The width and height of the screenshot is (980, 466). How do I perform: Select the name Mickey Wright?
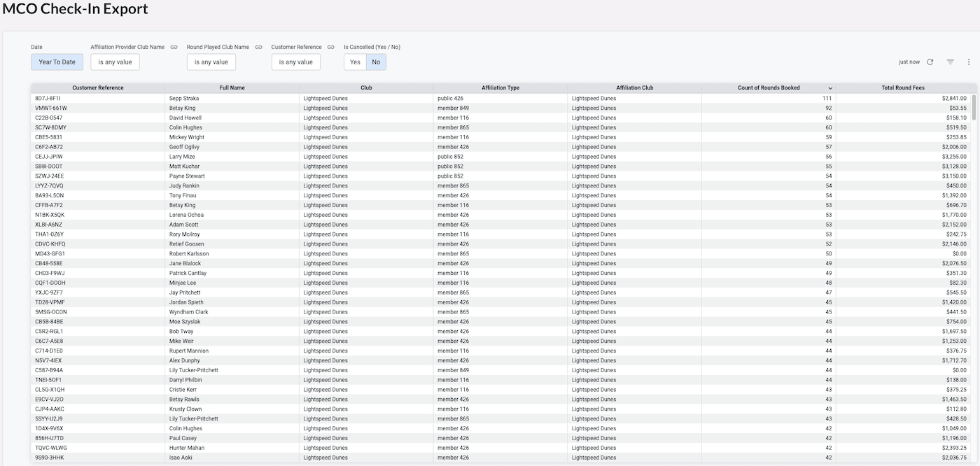(187, 138)
